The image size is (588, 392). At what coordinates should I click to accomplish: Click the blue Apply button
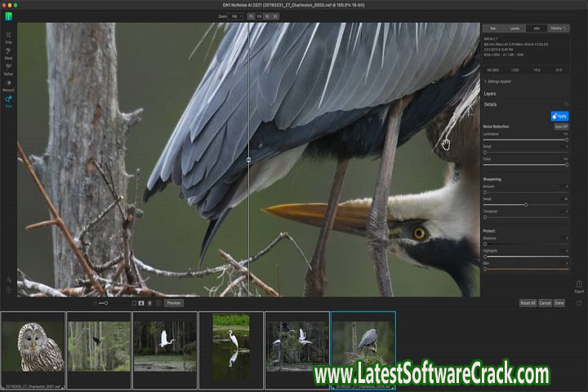point(559,116)
